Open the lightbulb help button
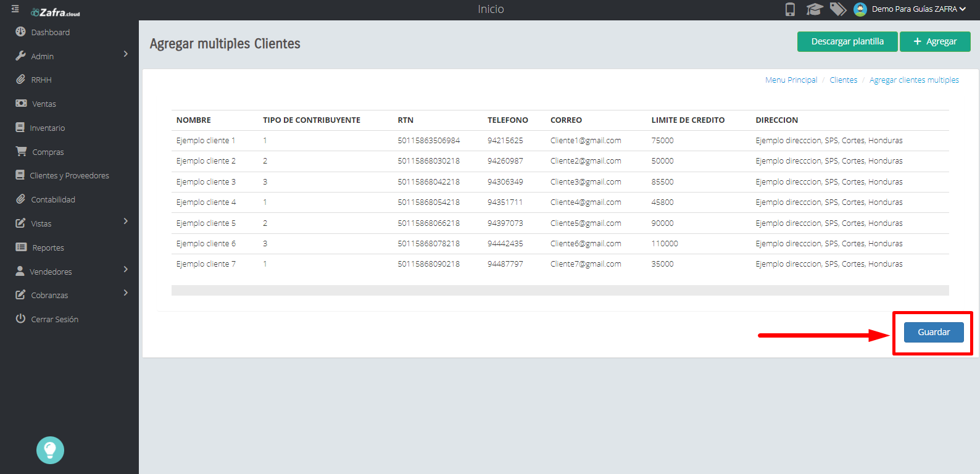Screen dimensions: 980x474 tap(50, 450)
